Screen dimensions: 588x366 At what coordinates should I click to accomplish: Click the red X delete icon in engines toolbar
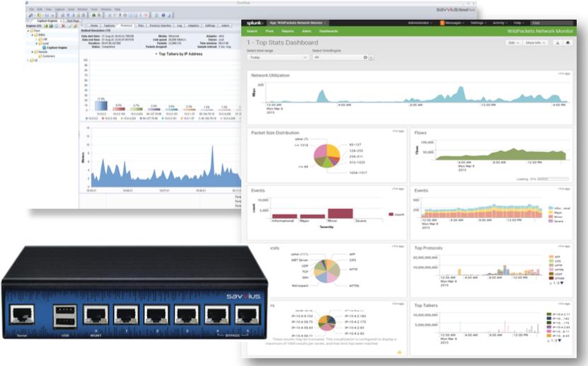point(64,25)
